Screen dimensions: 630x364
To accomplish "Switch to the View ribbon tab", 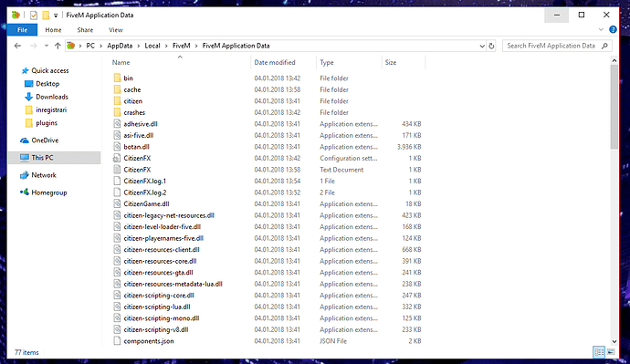I will pyautogui.click(x=115, y=30).
